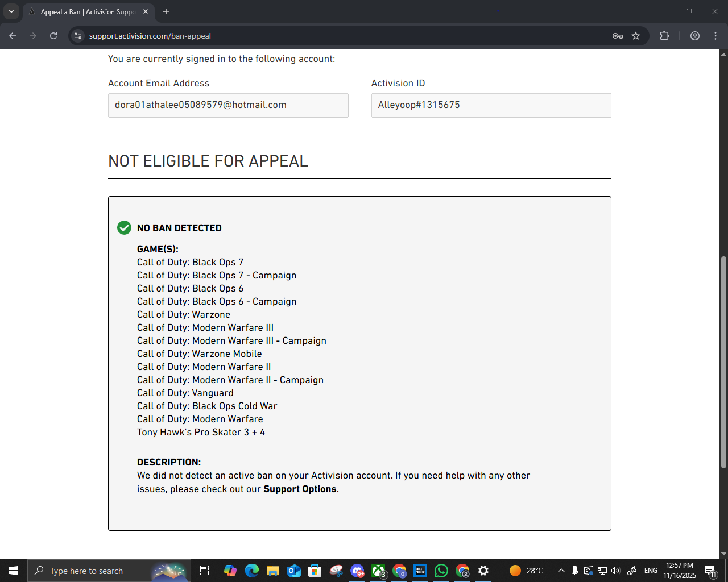Open Task View on the taskbar
The height and width of the screenshot is (582, 728).
(205, 571)
